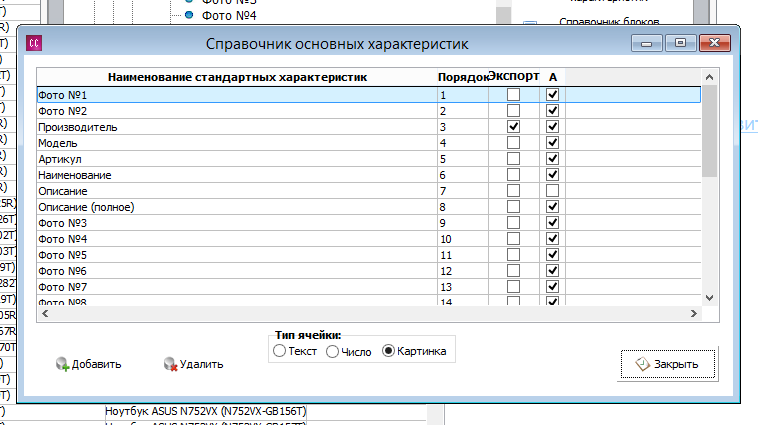Enable Экспорт checkbox for Фото №1

point(513,95)
